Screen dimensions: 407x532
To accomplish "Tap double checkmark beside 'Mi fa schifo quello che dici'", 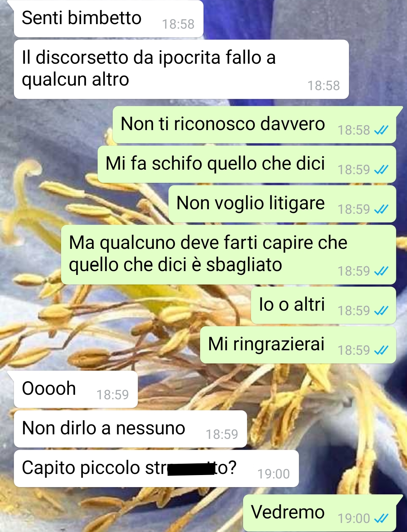I will [381, 170].
